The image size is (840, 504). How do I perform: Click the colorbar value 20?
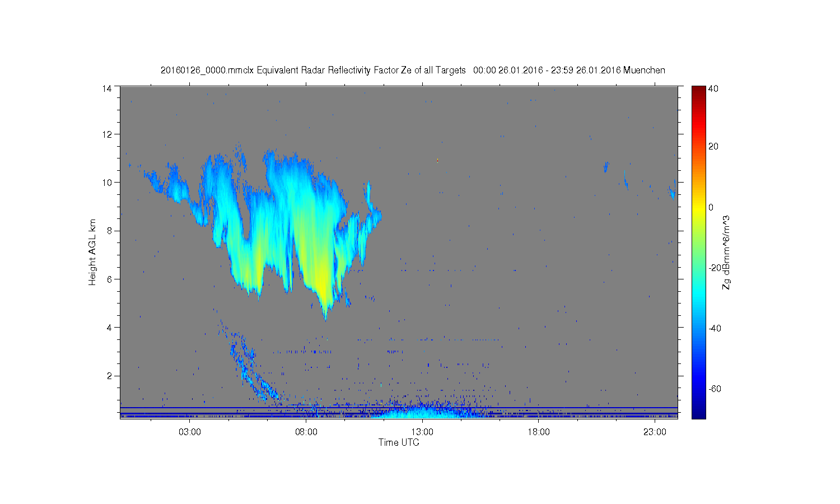[713, 147]
